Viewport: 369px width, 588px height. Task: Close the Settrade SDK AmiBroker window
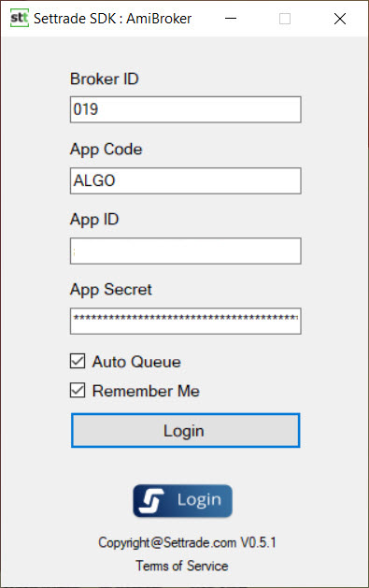(340, 19)
